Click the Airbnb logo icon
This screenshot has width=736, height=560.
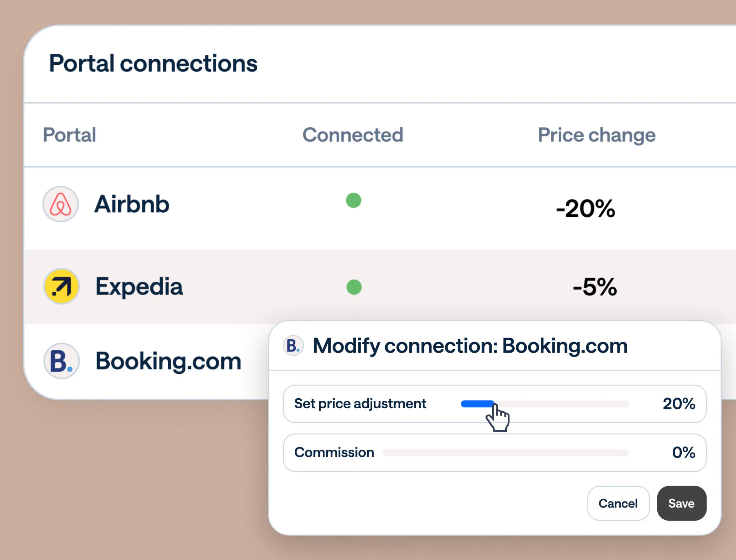pyautogui.click(x=60, y=204)
